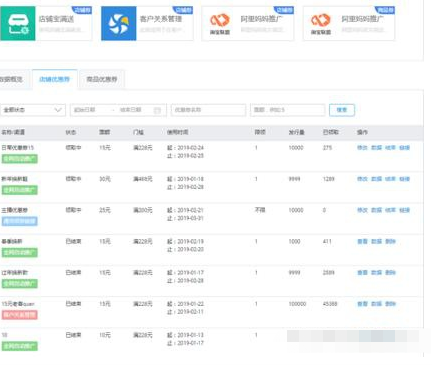Click 淘宝联盟 logo on card badged 商品券
The image size is (432, 365).
321,23
